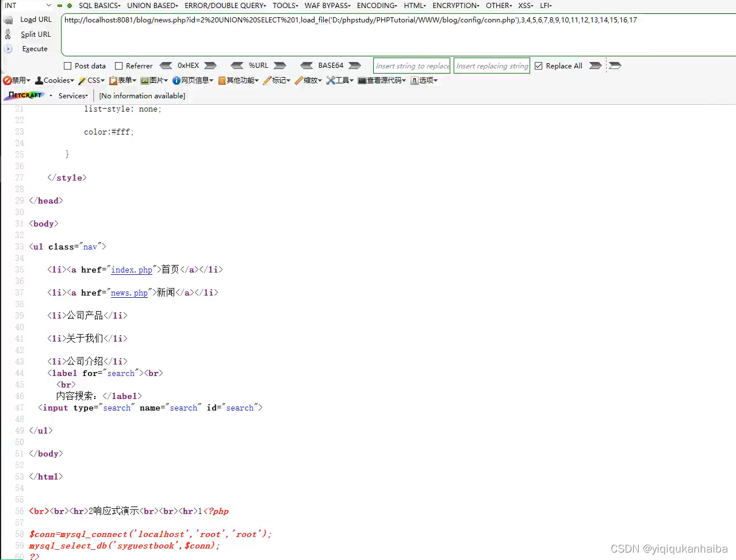The height and width of the screenshot is (560, 736).
Task: Open the INT type combo box
Action: (28, 6)
